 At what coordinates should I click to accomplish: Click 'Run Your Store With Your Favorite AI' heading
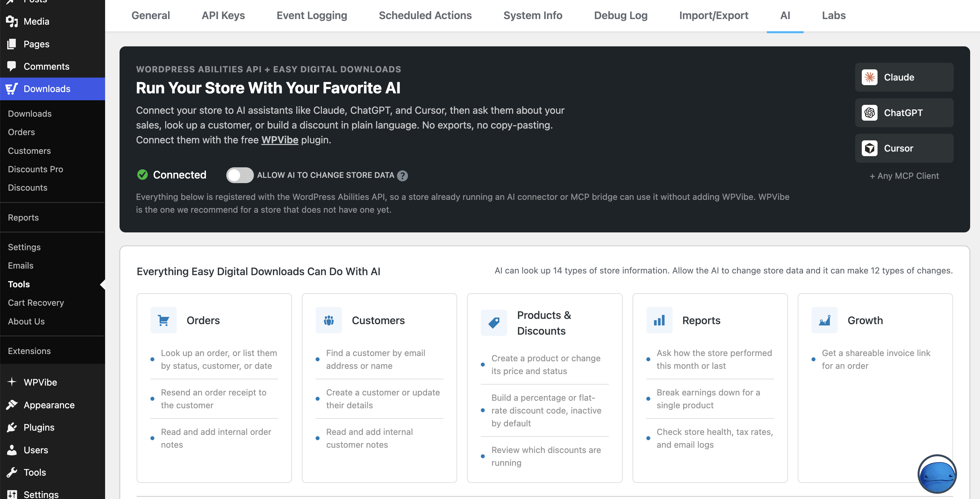click(268, 88)
